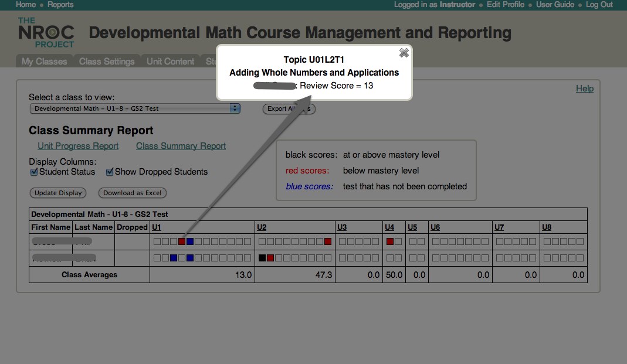Open the black U2 score square, bottom student row

pyautogui.click(x=262, y=258)
